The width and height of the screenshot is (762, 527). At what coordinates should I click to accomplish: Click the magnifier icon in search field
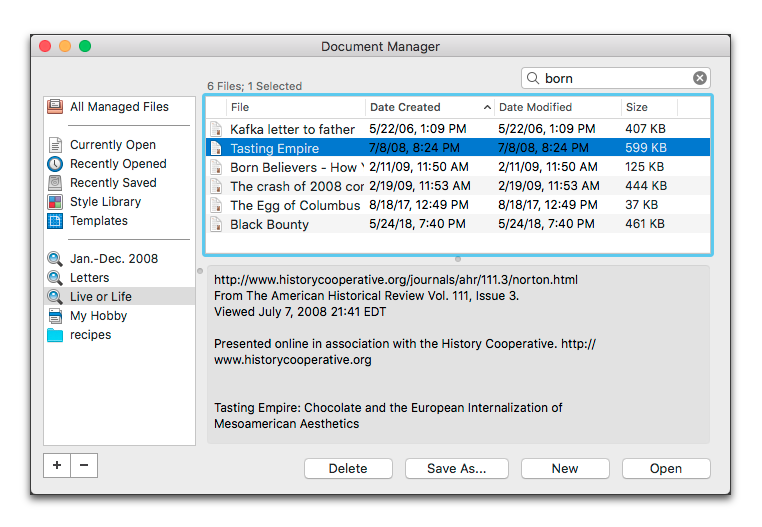click(x=533, y=78)
